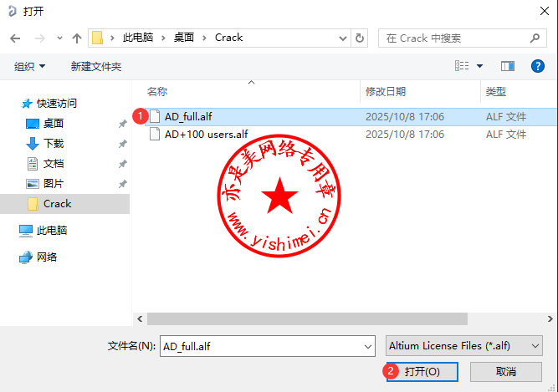Toggle the preview pane icon

click(x=507, y=66)
